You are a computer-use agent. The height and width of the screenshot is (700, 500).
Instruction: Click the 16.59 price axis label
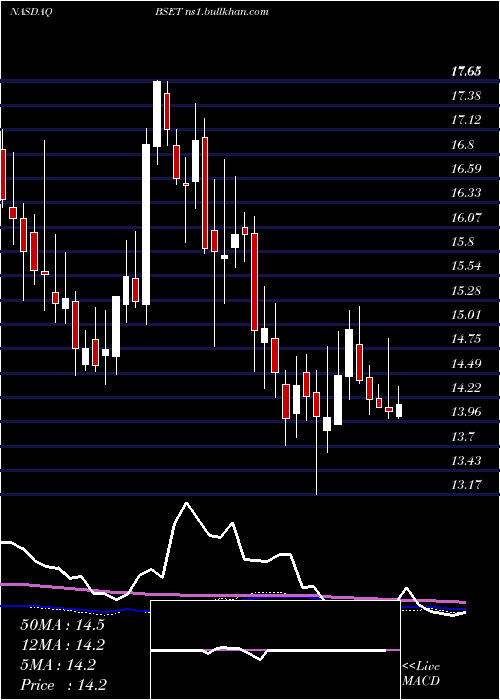pos(467,169)
